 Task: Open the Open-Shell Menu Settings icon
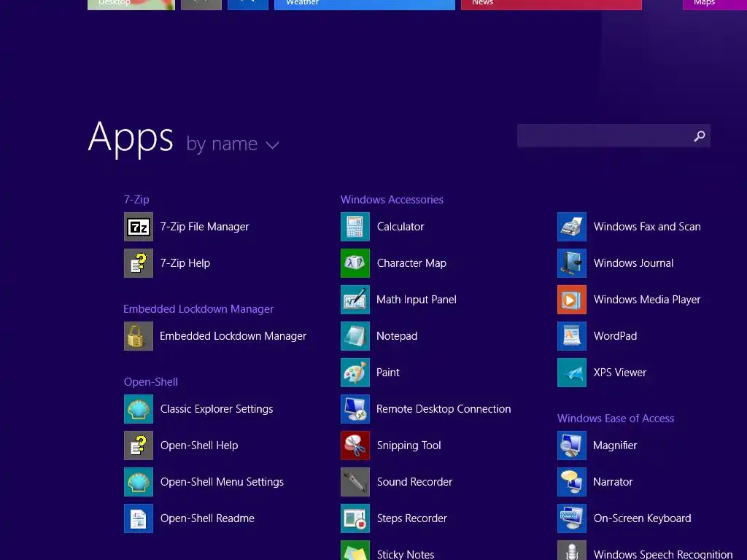point(139,481)
